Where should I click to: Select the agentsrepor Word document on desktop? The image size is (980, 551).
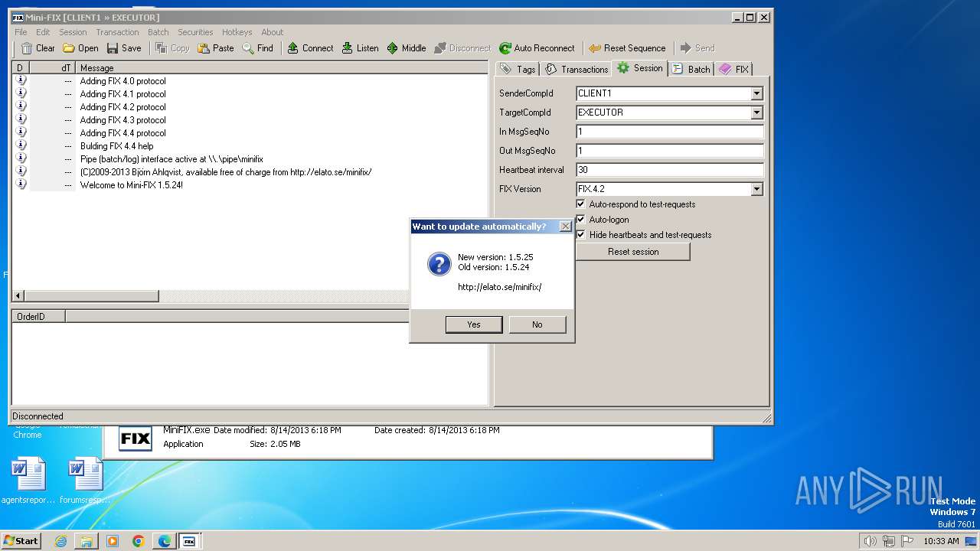pyautogui.click(x=28, y=481)
